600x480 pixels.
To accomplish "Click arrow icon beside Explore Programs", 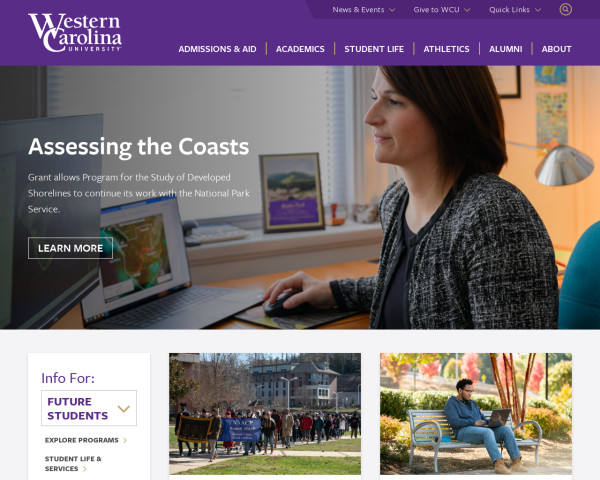I will (x=125, y=441).
